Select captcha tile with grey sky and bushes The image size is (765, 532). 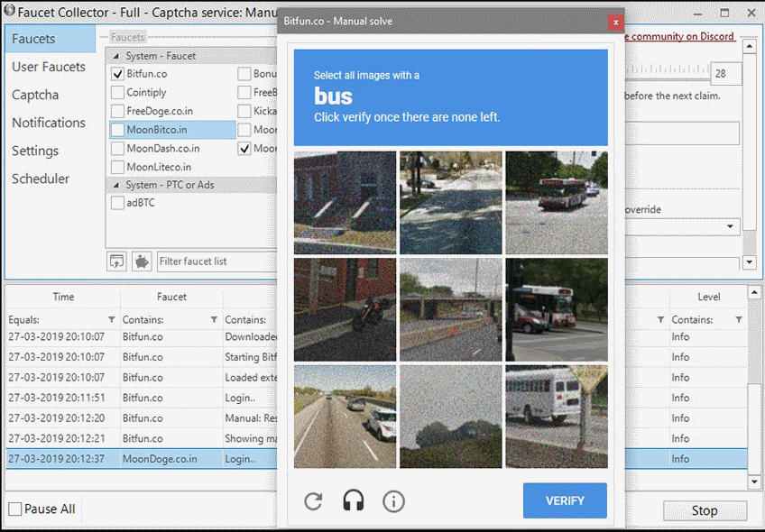[451, 417]
